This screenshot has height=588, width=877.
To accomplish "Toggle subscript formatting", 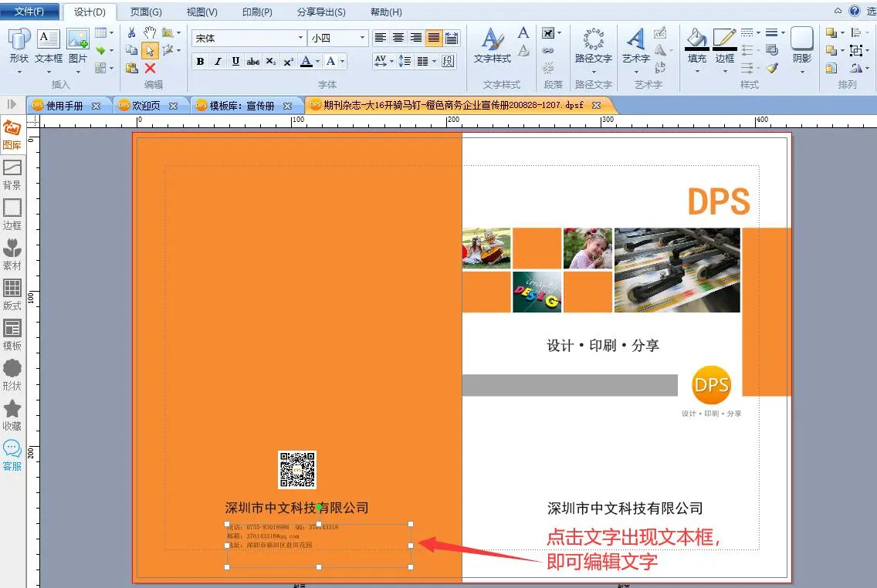I will click(271, 62).
